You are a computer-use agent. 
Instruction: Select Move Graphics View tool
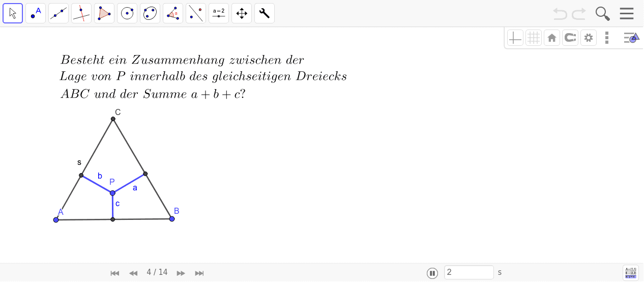coord(242,13)
